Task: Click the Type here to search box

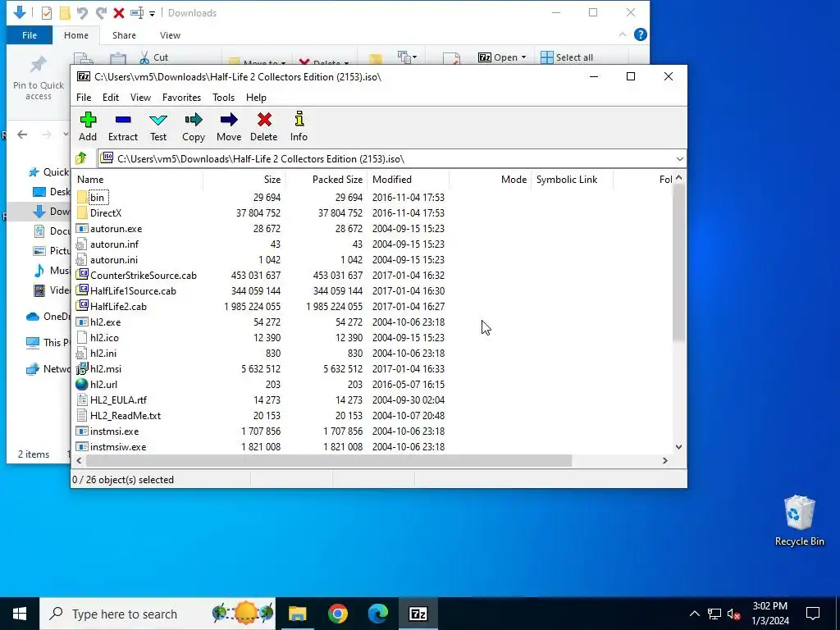Action: tap(157, 614)
